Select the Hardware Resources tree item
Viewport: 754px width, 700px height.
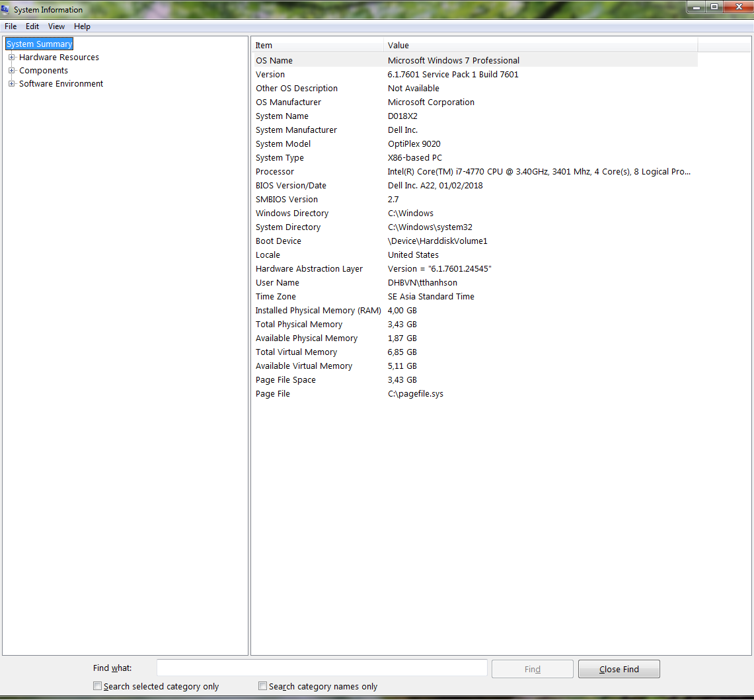point(59,58)
